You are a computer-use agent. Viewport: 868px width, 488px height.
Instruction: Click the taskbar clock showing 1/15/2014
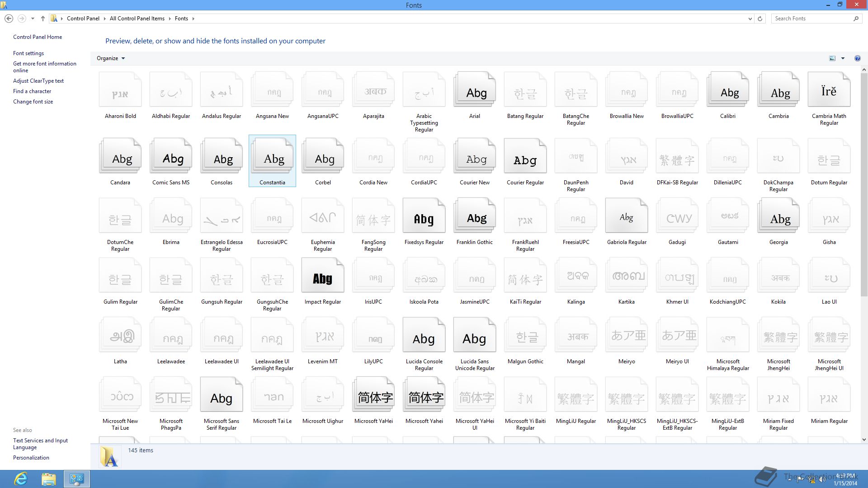click(x=845, y=479)
